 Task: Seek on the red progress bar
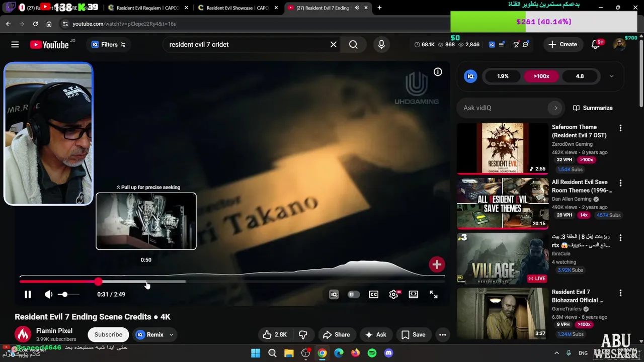click(x=232, y=282)
